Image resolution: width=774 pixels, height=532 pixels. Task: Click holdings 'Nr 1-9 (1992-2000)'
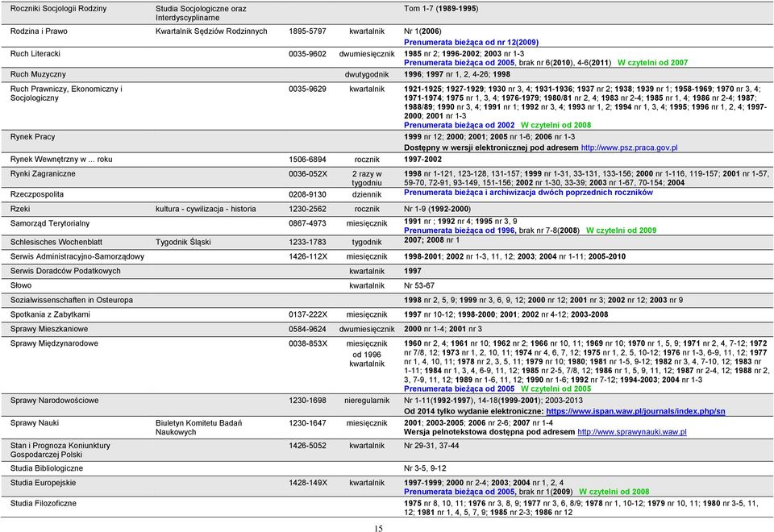click(437, 209)
